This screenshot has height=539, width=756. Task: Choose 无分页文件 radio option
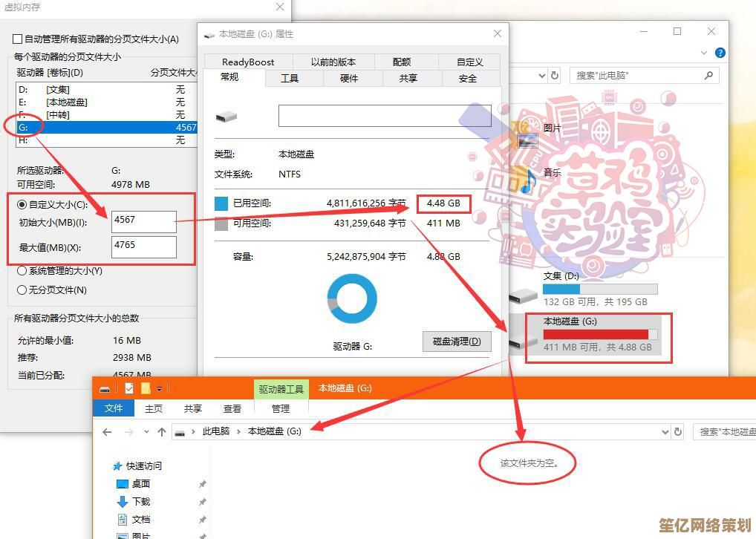pyautogui.click(x=22, y=290)
